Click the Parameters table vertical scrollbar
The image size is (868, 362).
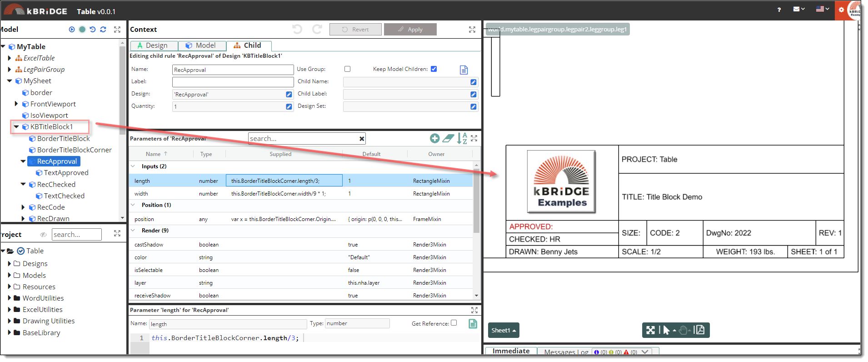pyautogui.click(x=476, y=200)
